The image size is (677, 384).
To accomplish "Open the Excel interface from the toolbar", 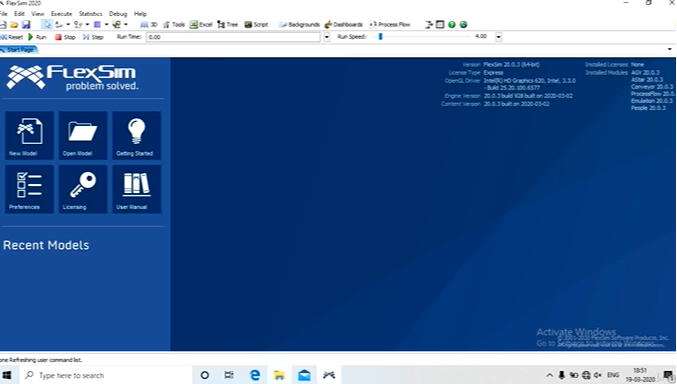I will (x=201, y=25).
